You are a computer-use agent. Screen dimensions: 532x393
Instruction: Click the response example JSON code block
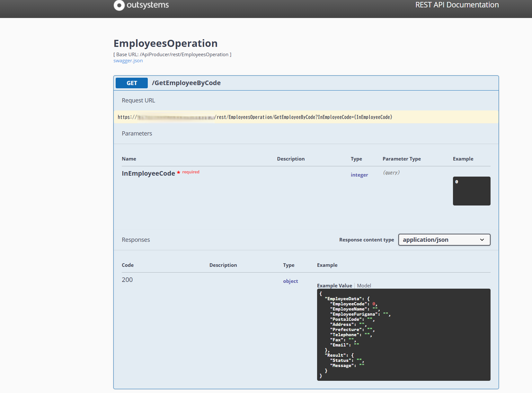pos(403,335)
